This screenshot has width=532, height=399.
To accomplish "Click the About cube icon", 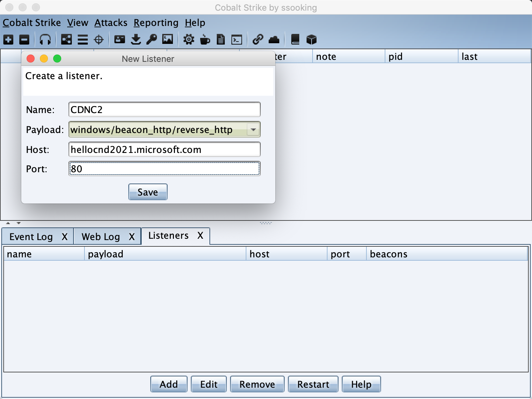I will click(x=311, y=40).
